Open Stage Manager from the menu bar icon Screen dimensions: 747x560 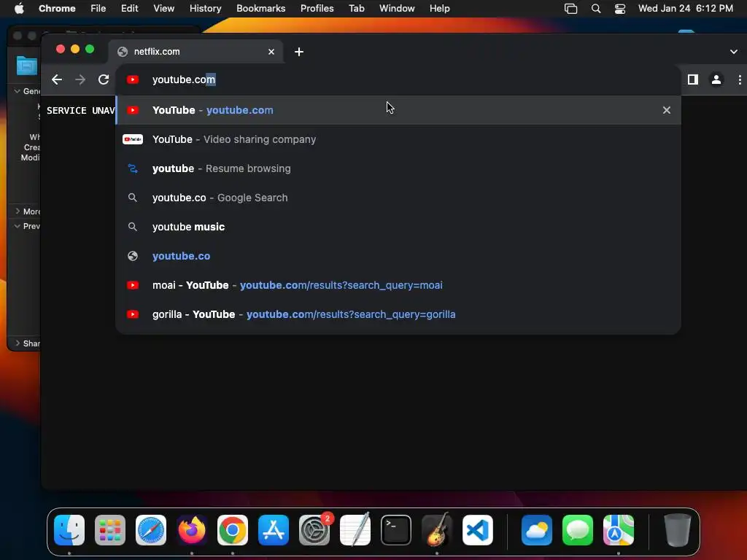coord(570,9)
